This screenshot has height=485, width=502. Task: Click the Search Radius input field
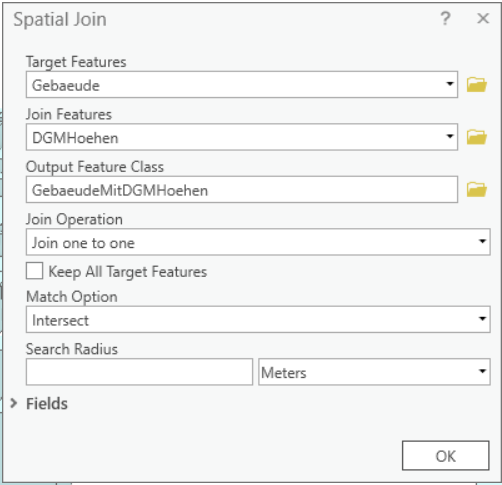pos(139,372)
